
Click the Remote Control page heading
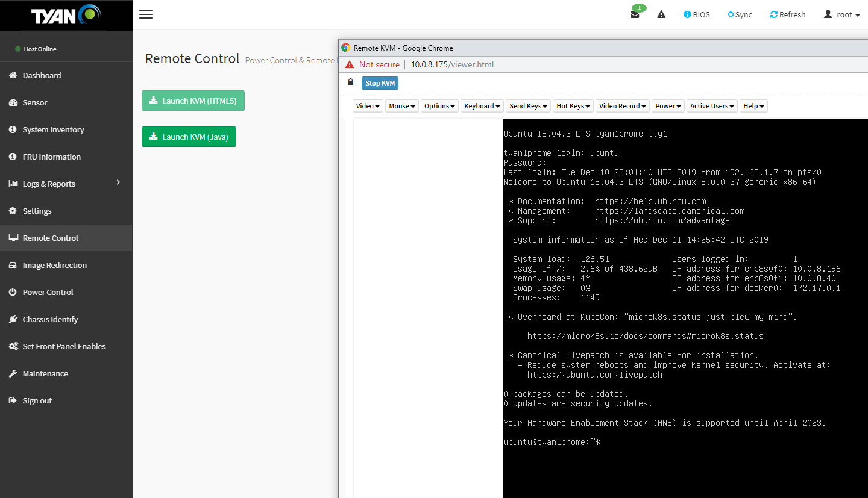pos(192,58)
